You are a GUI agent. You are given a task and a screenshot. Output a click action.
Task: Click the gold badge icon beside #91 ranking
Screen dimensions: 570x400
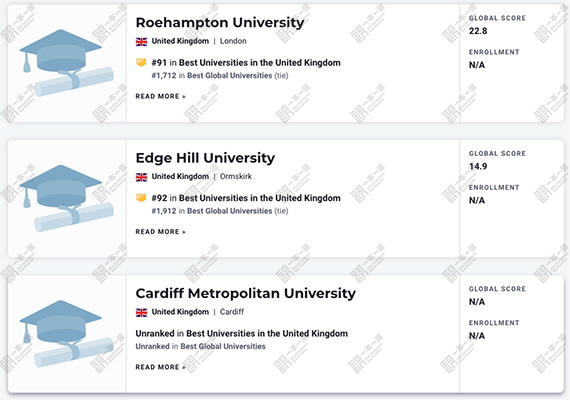pyautogui.click(x=141, y=62)
